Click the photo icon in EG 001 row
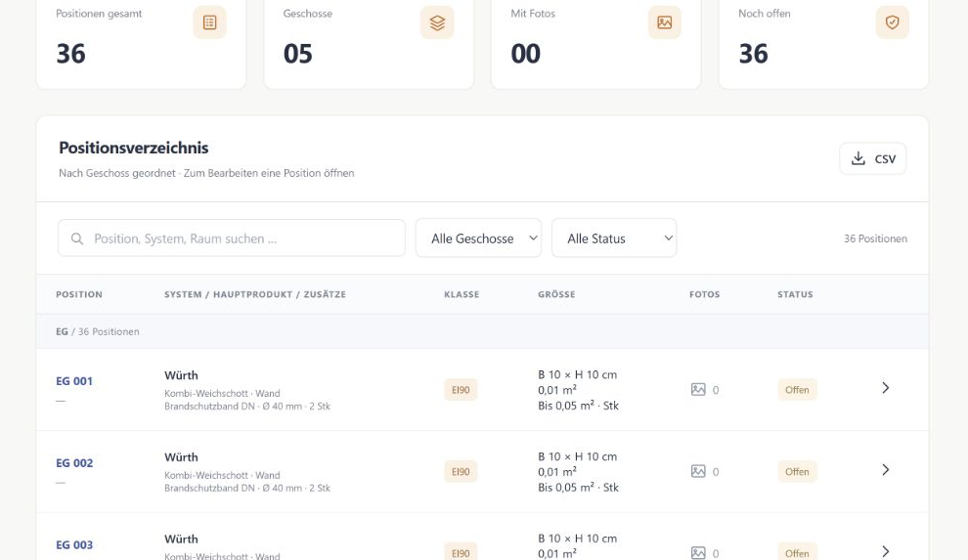This screenshot has height=560, width=968. 698,390
